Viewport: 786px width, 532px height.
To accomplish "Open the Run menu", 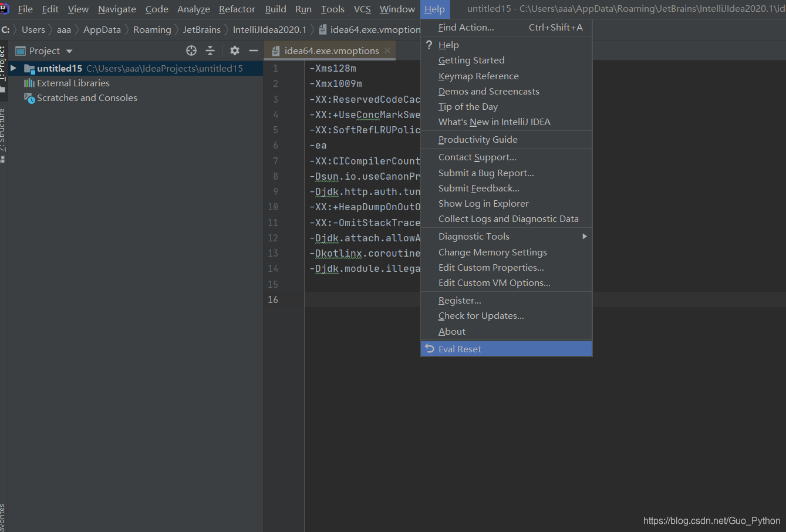I will click(x=303, y=9).
